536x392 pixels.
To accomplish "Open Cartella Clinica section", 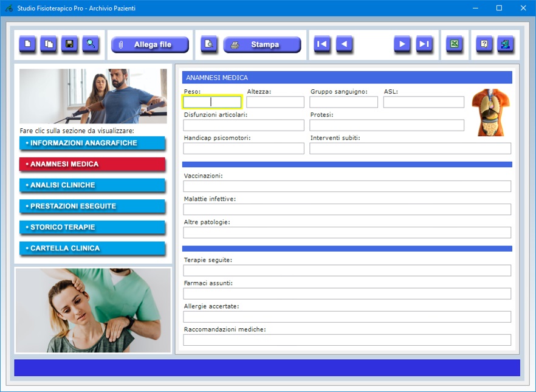I will [x=92, y=249].
